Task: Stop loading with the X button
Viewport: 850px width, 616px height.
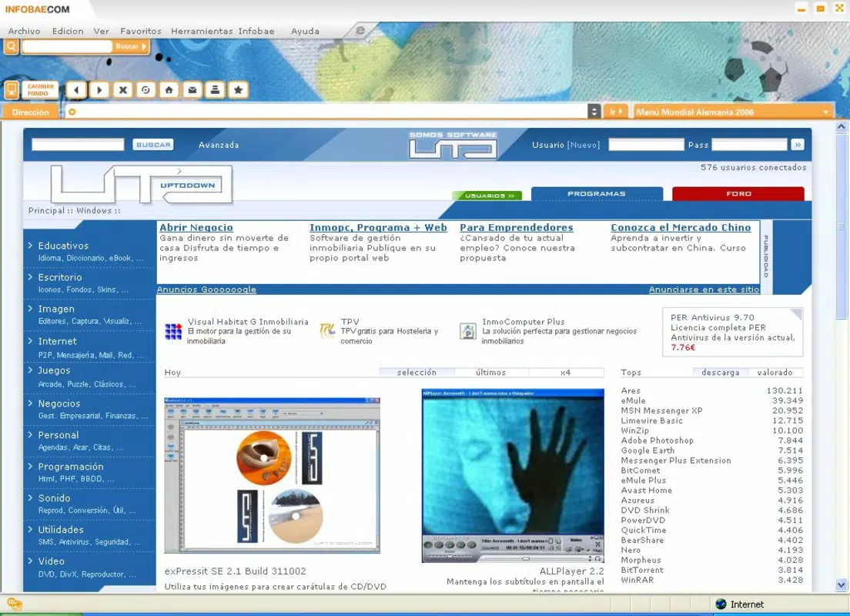Action: [123, 90]
